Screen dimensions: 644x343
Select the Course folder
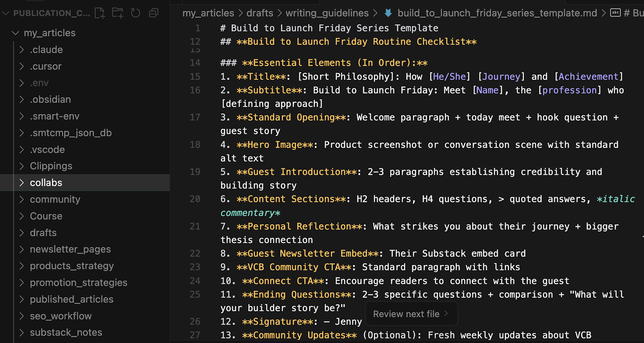click(x=46, y=216)
